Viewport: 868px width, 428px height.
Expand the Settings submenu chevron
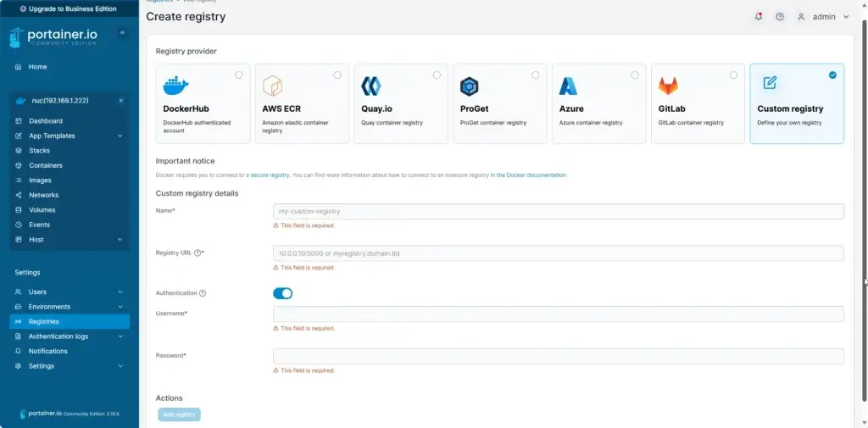pos(120,366)
